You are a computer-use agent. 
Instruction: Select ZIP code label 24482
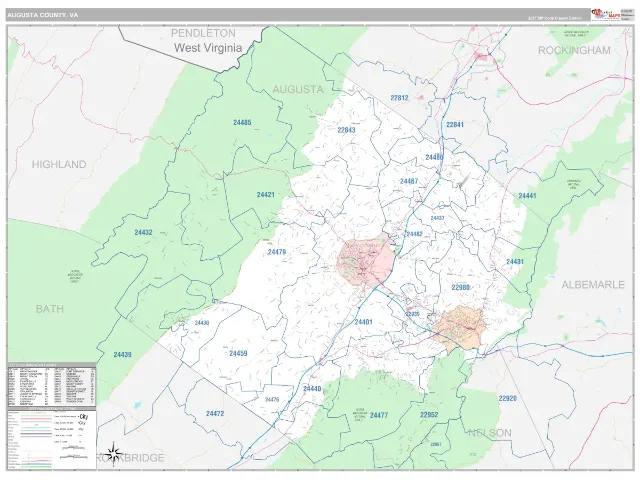coord(414,234)
